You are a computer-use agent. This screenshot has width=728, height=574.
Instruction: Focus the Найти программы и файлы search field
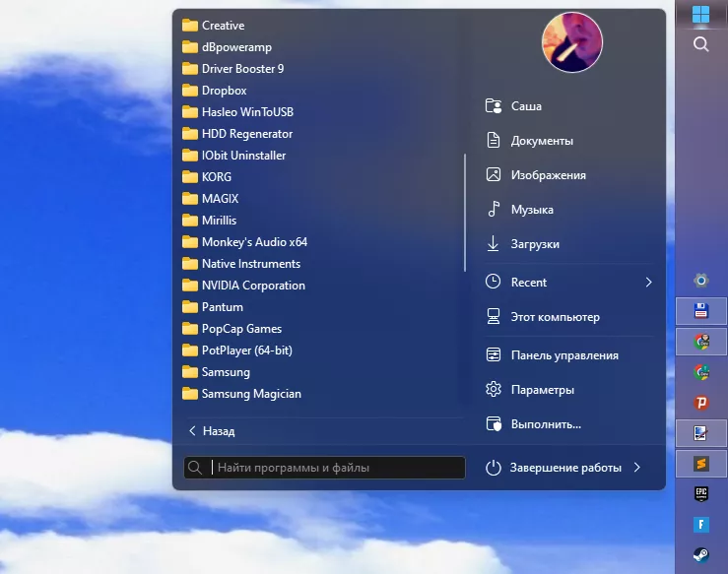click(324, 468)
